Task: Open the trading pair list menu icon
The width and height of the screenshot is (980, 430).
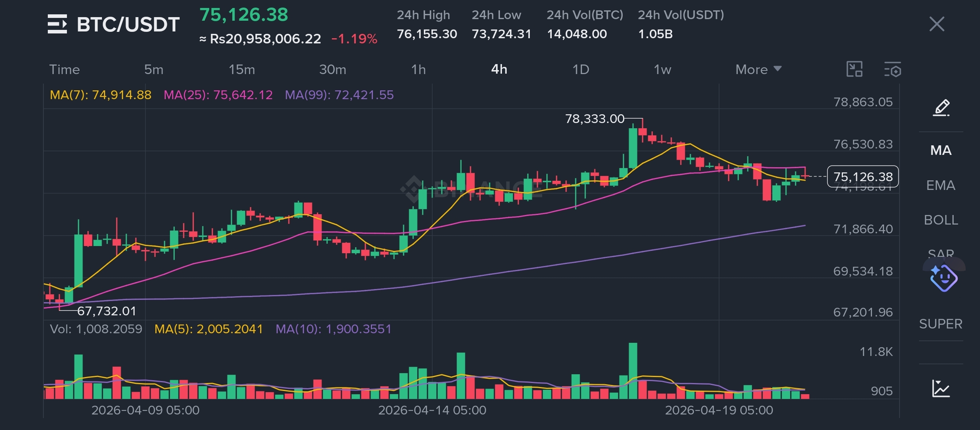Action: click(57, 24)
